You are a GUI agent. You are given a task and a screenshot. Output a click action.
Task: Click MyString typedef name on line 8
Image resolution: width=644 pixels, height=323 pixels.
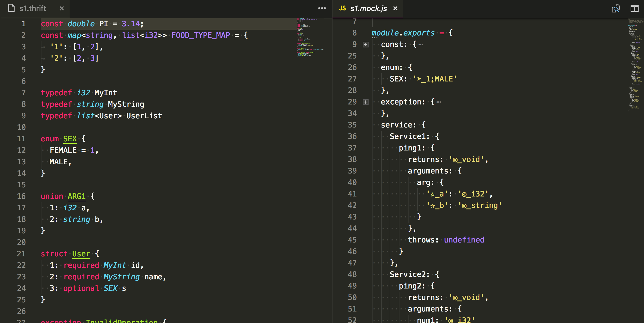[126, 104]
